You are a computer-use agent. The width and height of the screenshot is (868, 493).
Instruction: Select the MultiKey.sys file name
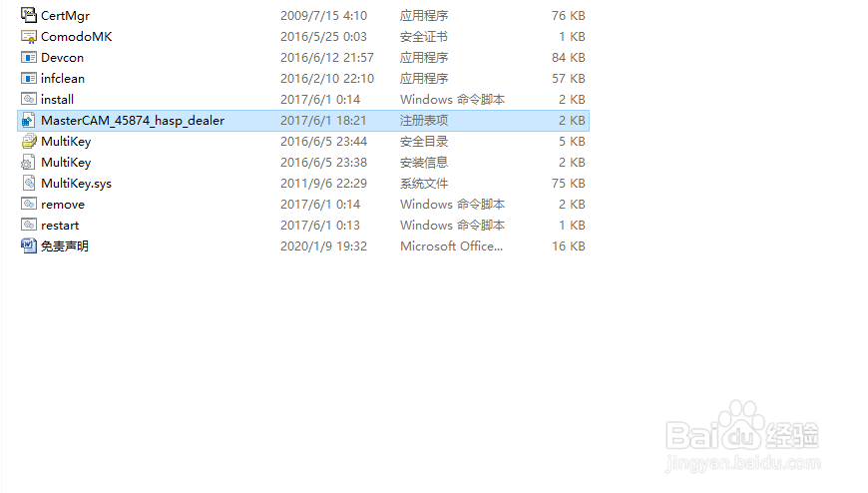point(77,184)
